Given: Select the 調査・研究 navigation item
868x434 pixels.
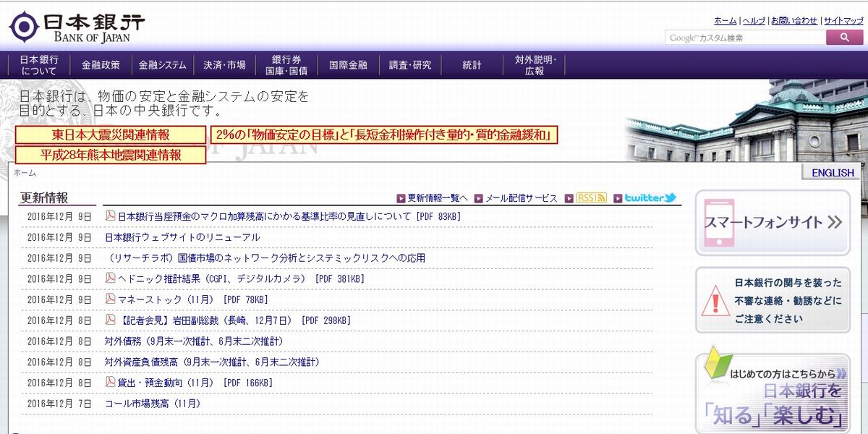Looking at the screenshot, I should (x=410, y=65).
